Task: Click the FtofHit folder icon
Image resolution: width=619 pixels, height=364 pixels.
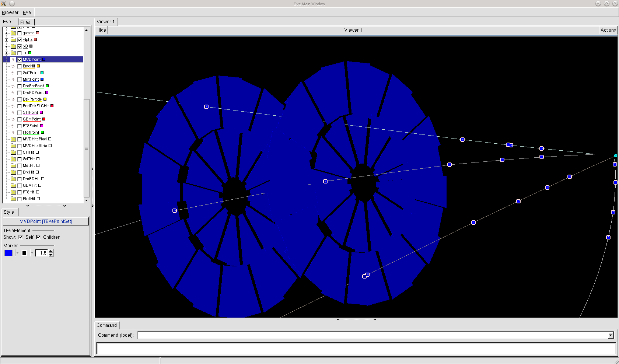Action: pos(14,199)
